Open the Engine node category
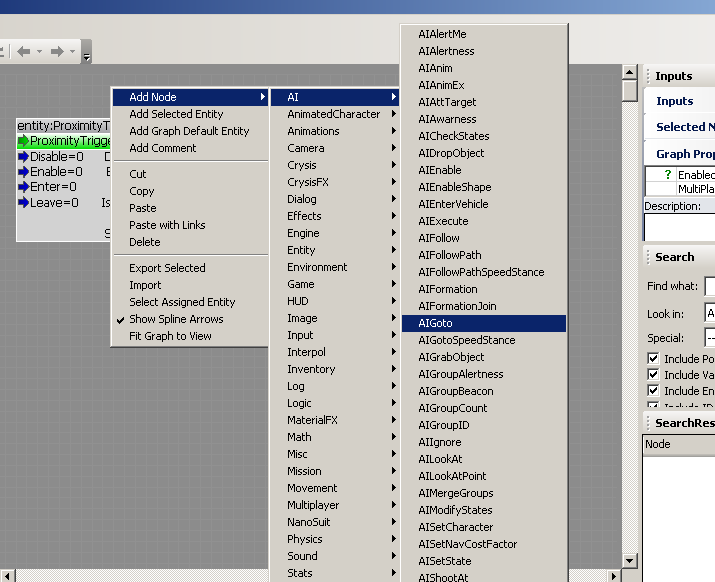 tap(335, 233)
